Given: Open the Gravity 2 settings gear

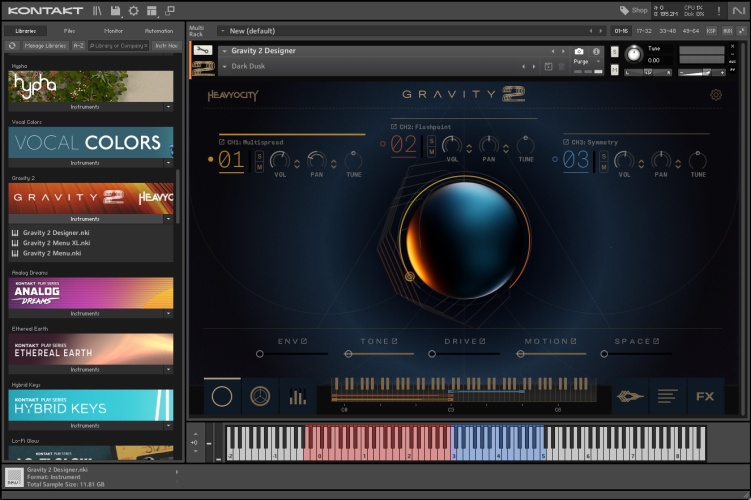Looking at the screenshot, I should point(716,95).
